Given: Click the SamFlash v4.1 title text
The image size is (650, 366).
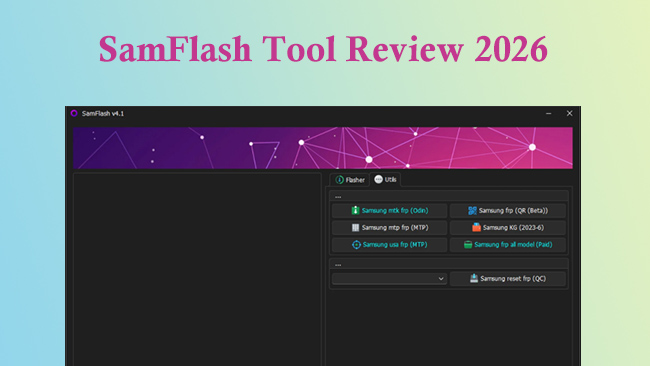Looking at the screenshot, I should (x=103, y=114).
